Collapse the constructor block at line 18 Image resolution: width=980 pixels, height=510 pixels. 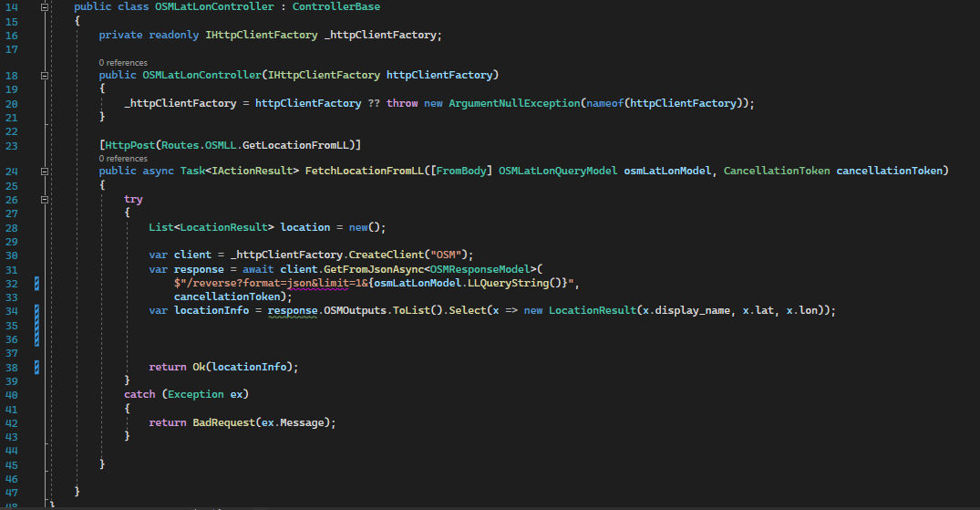point(45,76)
